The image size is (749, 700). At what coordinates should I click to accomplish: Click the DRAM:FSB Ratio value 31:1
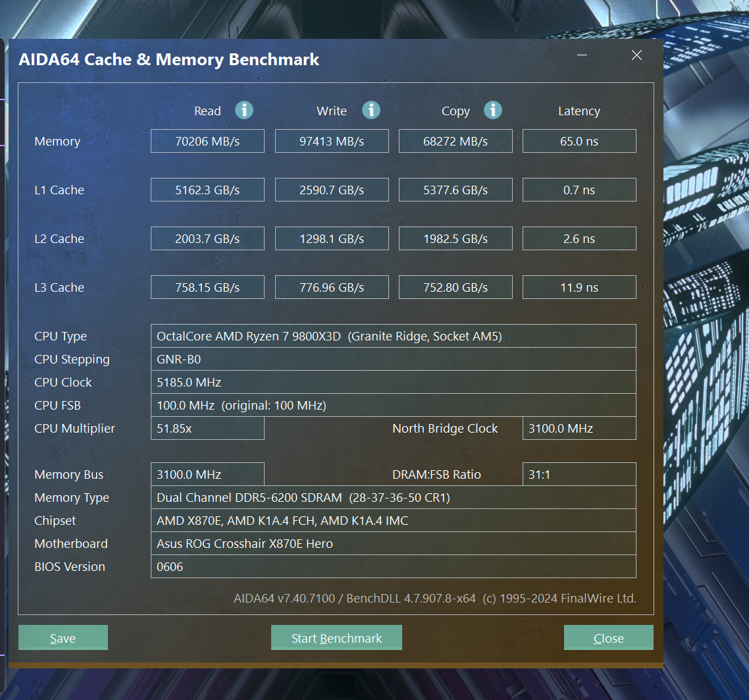(x=579, y=474)
